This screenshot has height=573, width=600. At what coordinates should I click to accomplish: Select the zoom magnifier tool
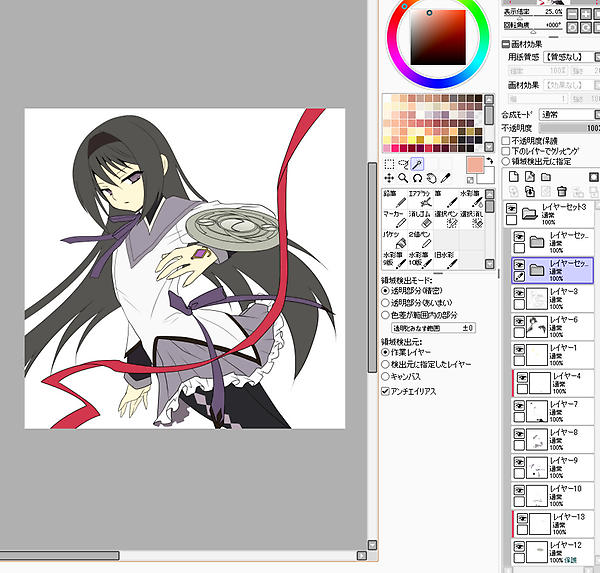point(403,178)
